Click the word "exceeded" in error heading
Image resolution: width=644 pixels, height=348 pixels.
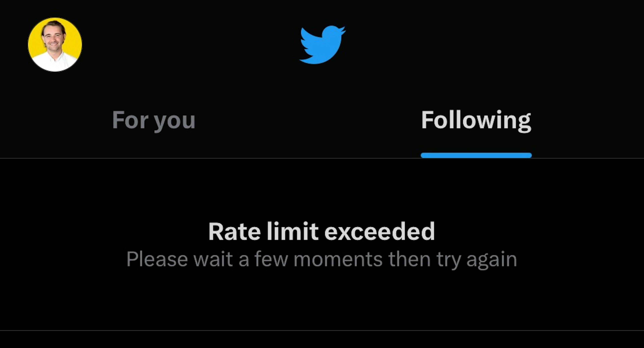point(380,231)
